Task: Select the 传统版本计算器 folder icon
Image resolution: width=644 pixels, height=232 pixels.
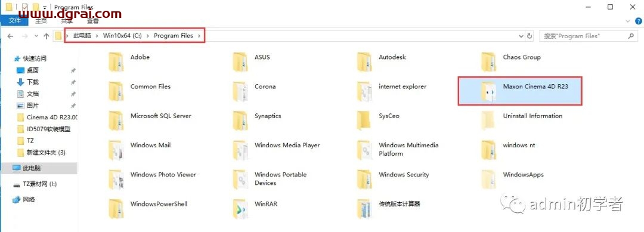Action: tap(364, 209)
